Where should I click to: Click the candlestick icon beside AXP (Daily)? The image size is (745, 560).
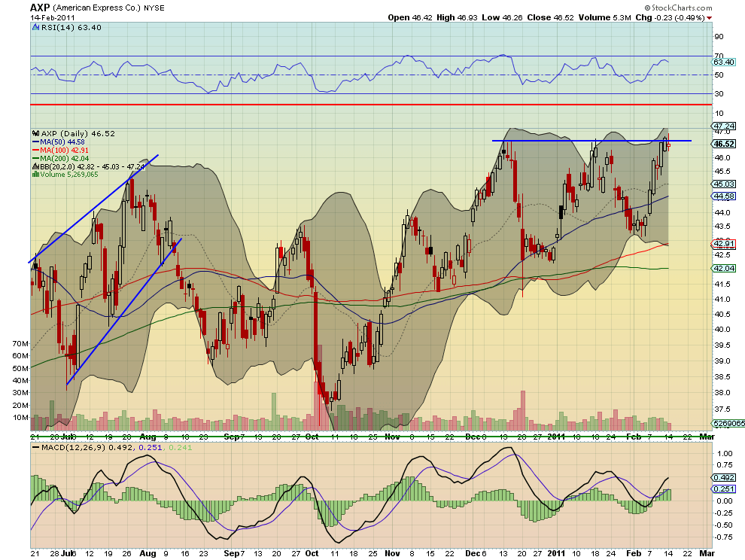[x=35, y=133]
